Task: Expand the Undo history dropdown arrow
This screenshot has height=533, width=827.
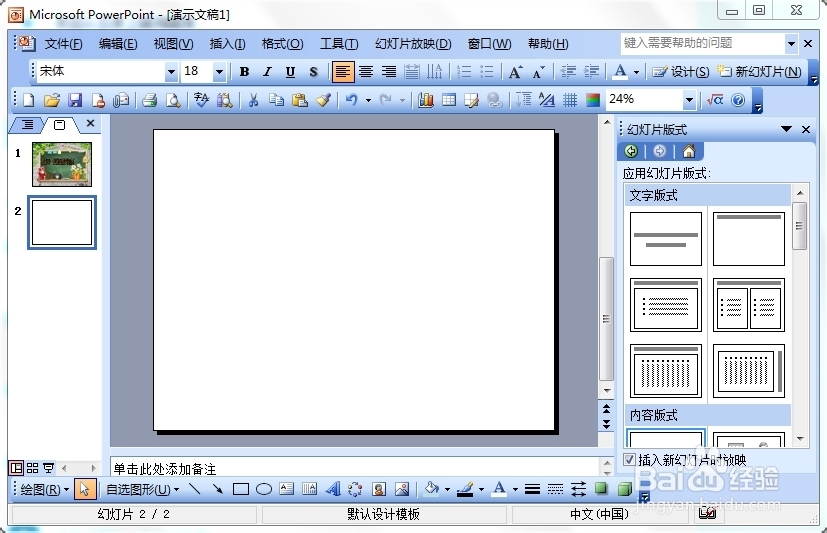Action: click(368, 100)
